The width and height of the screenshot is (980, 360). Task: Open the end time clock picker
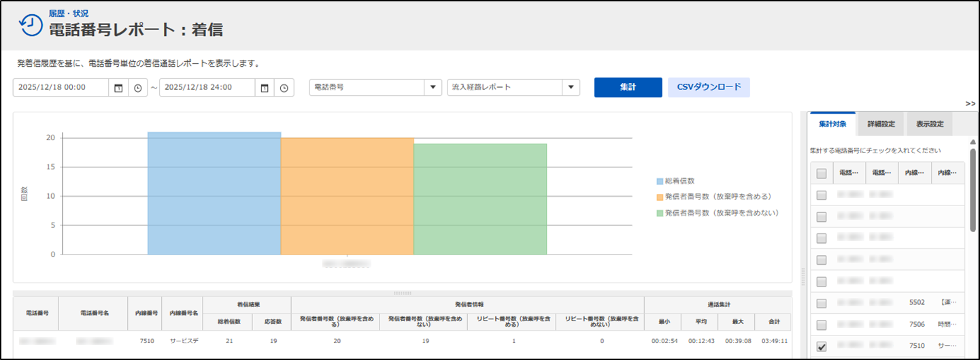click(x=284, y=88)
